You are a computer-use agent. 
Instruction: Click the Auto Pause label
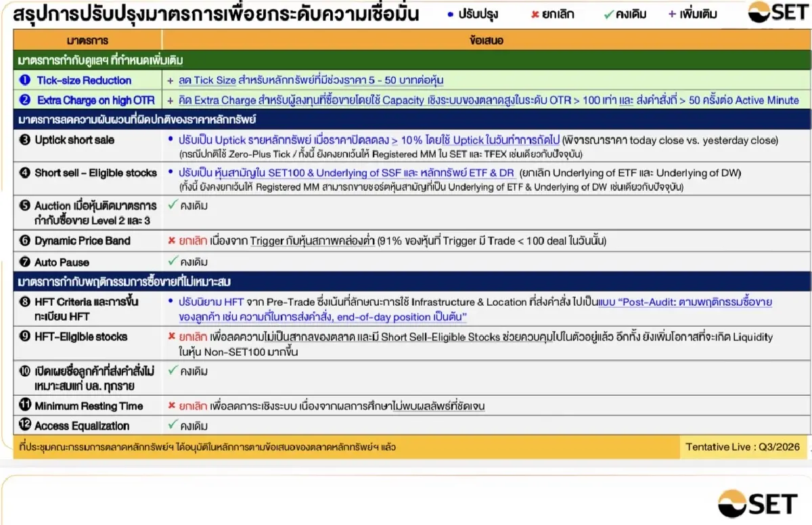pyautogui.click(x=62, y=262)
